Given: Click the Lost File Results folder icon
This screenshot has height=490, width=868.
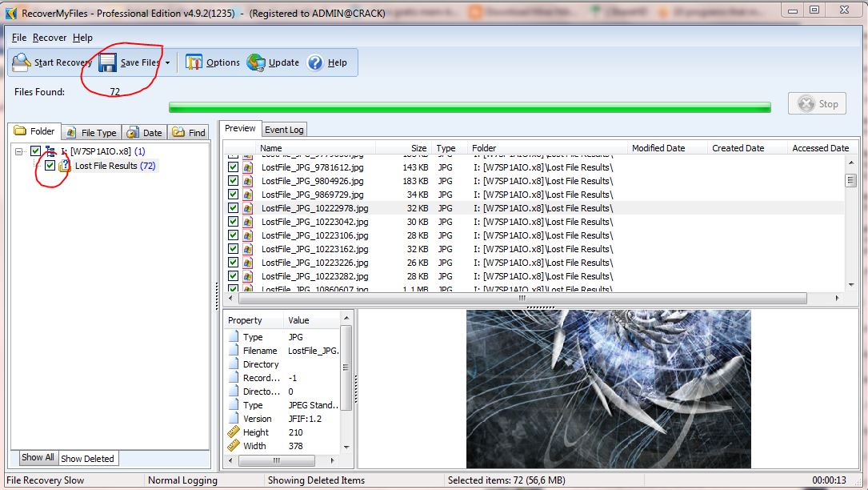Looking at the screenshot, I should coord(64,165).
